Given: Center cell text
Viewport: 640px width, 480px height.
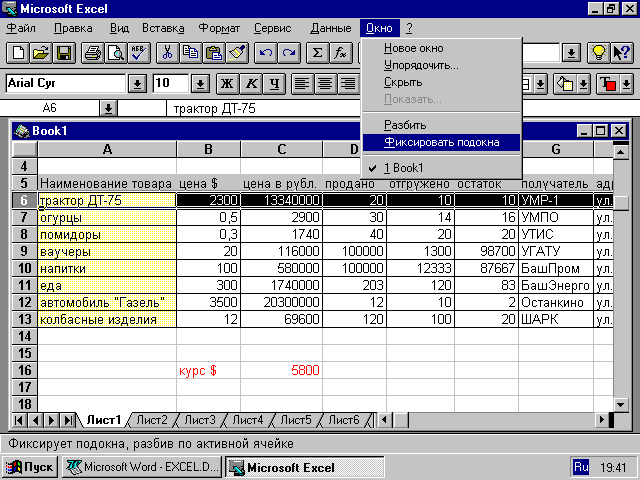Looking at the screenshot, I should pyautogui.click(x=325, y=84).
